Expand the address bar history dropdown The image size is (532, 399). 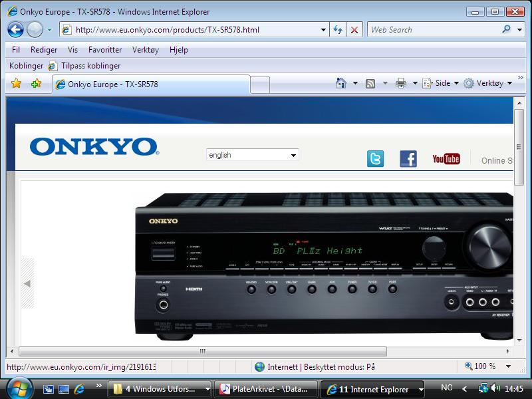tap(323, 30)
